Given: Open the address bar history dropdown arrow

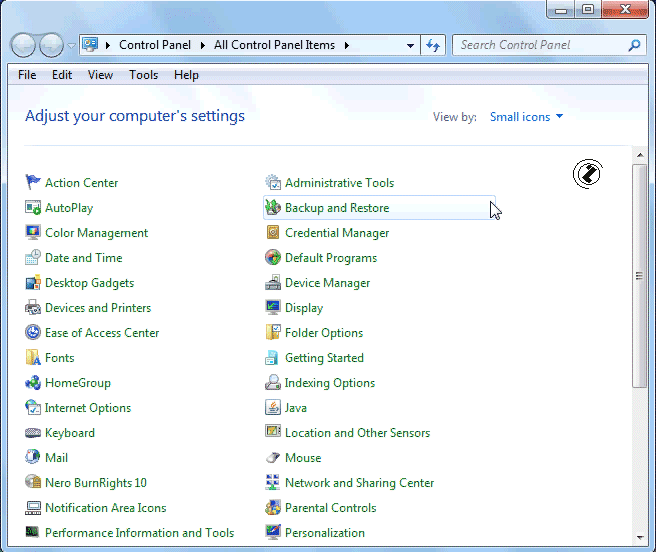Looking at the screenshot, I should point(410,45).
